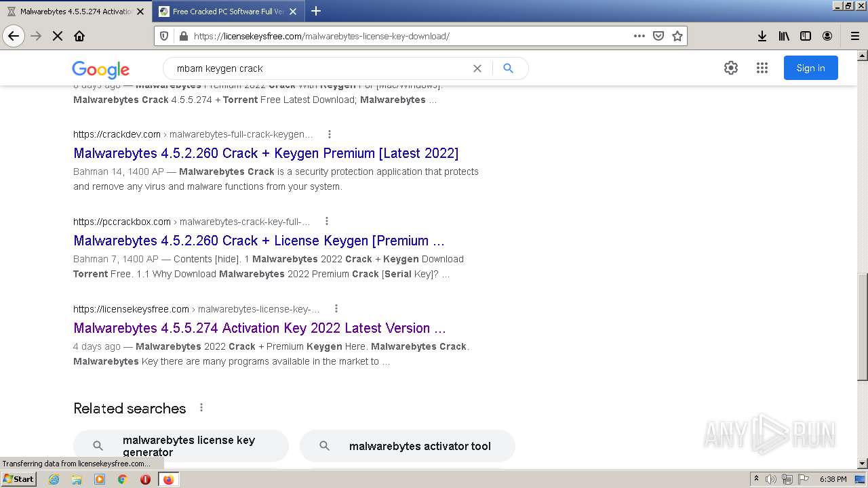Bookmark this page with star icon
This screenshot has width=868, height=488.
pos(677,36)
